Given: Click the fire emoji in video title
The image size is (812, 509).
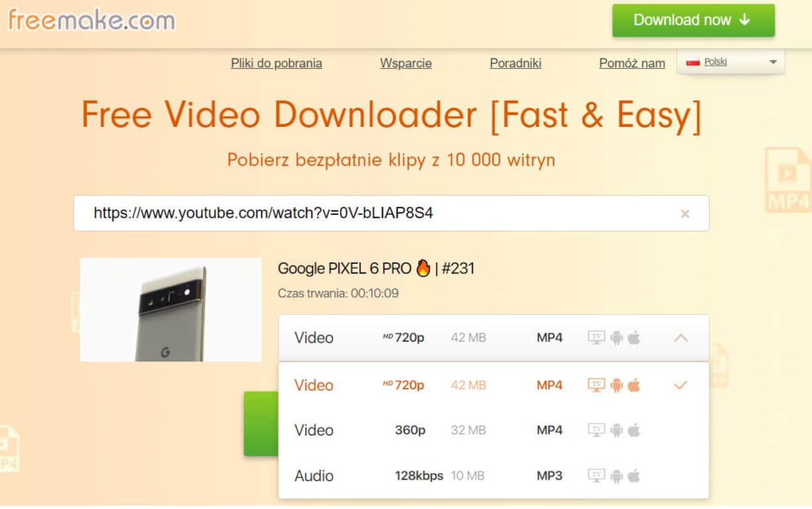Looking at the screenshot, I should [x=423, y=268].
